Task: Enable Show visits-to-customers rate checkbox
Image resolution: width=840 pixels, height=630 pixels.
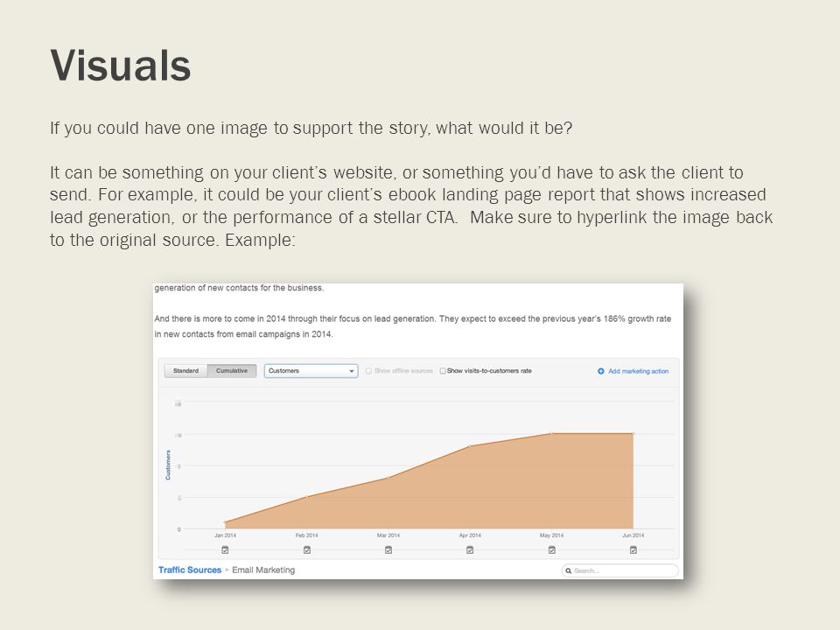Action: (443, 371)
